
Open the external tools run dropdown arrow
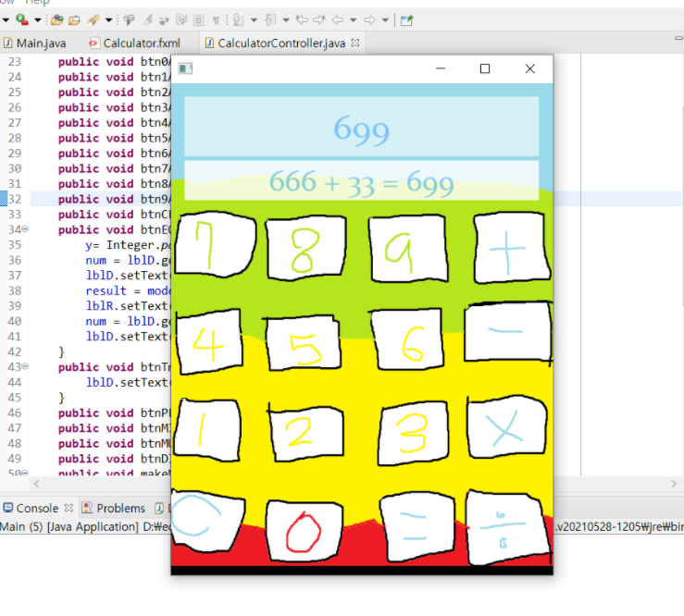pyautogui.click(x=38, y=20)
